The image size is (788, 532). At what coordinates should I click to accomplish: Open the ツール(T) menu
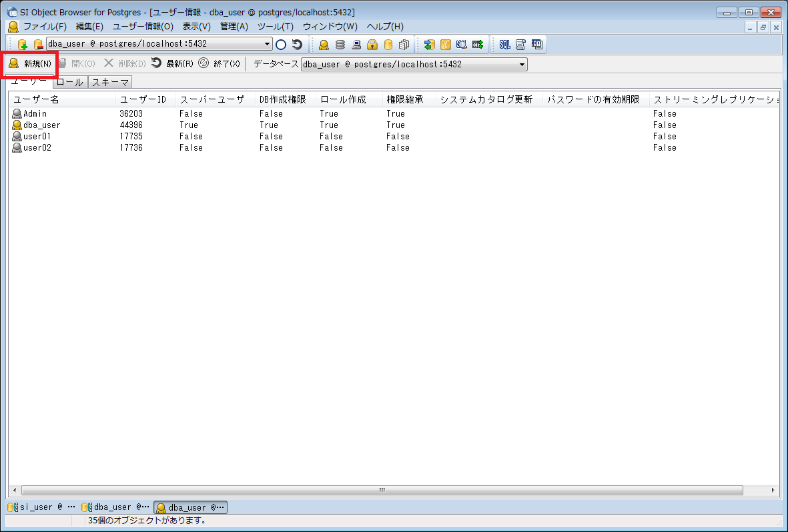coord(275,27)
